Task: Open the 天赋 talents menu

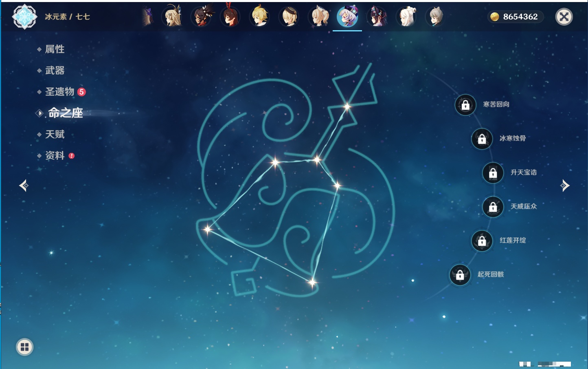Action: pyautogui.click(x=55, y=134)
